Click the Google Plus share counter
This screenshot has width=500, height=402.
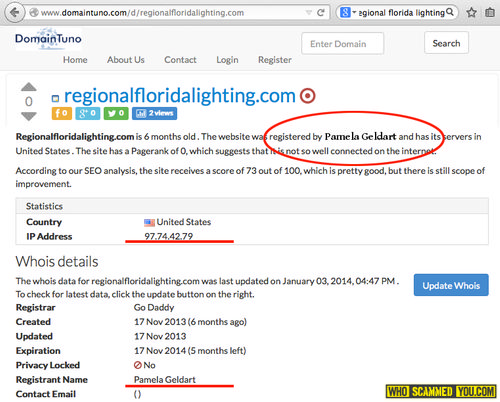pos(87,113)
